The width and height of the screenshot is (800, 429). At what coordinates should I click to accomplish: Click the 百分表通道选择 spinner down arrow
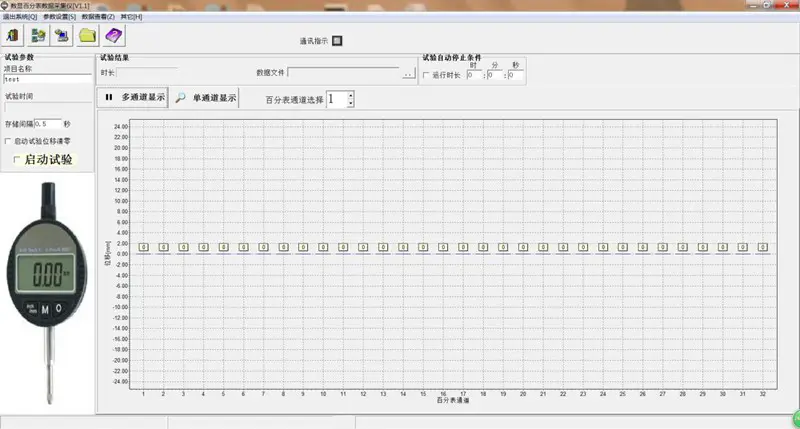coord(351,103)
